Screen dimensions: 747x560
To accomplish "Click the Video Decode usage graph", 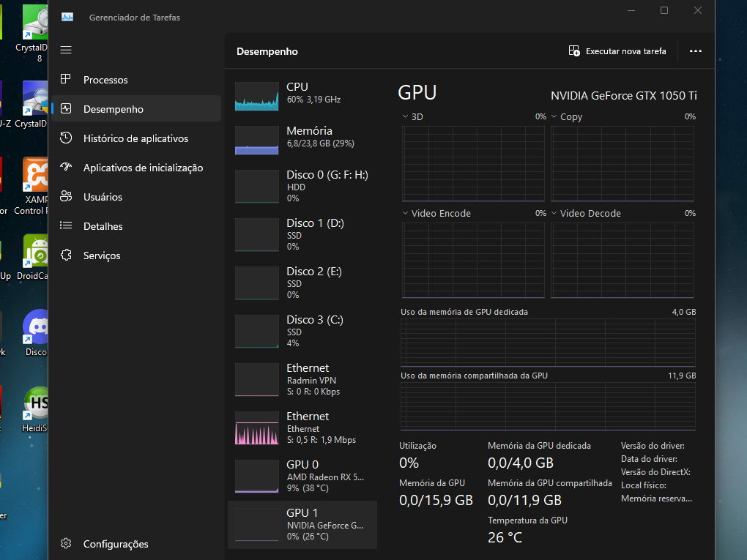I will click(622, 261).
